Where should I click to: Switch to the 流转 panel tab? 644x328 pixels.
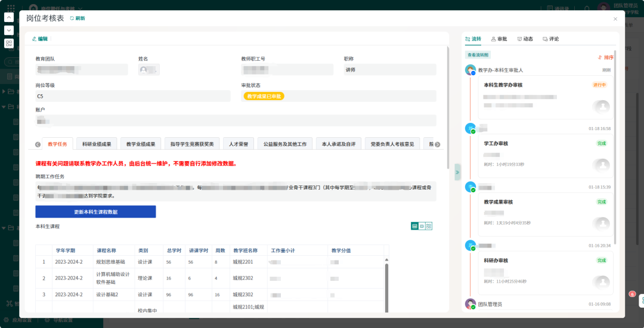point(473,39)
